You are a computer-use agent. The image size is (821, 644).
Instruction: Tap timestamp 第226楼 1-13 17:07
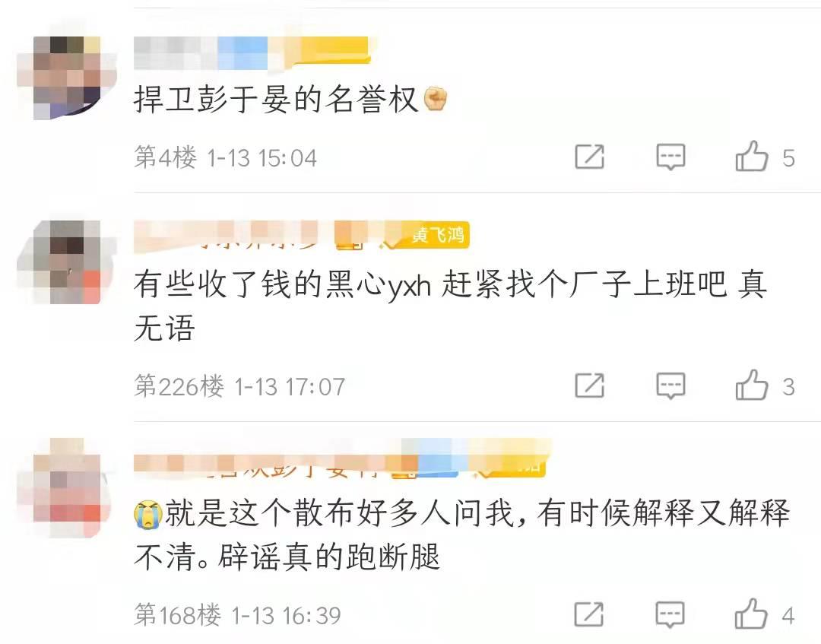coord(239,387)
